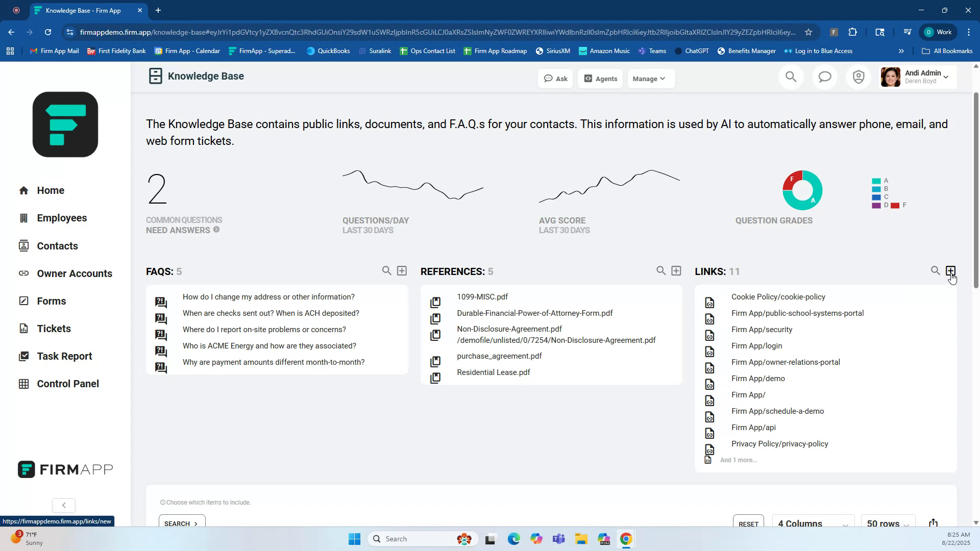Click the export icon near the row controls
Image resolution: width=980 pixels, height=551 pixels.
934,522
